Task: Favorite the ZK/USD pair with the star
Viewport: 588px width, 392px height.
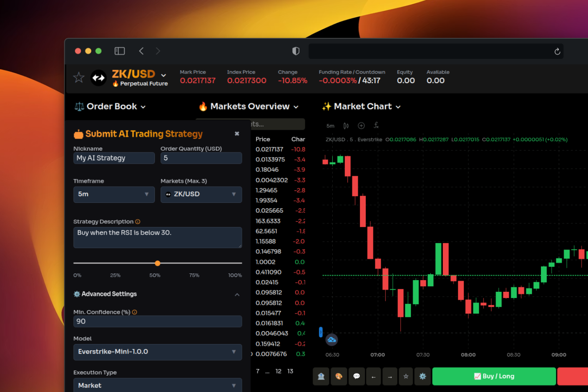Action: click(78, 77)
